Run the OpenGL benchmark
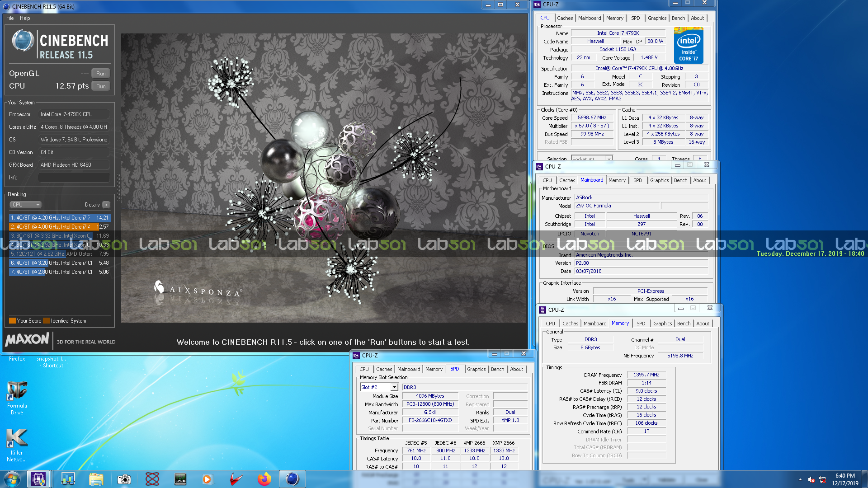The height and width of the screenshot is (488, 868). [101, 73]
